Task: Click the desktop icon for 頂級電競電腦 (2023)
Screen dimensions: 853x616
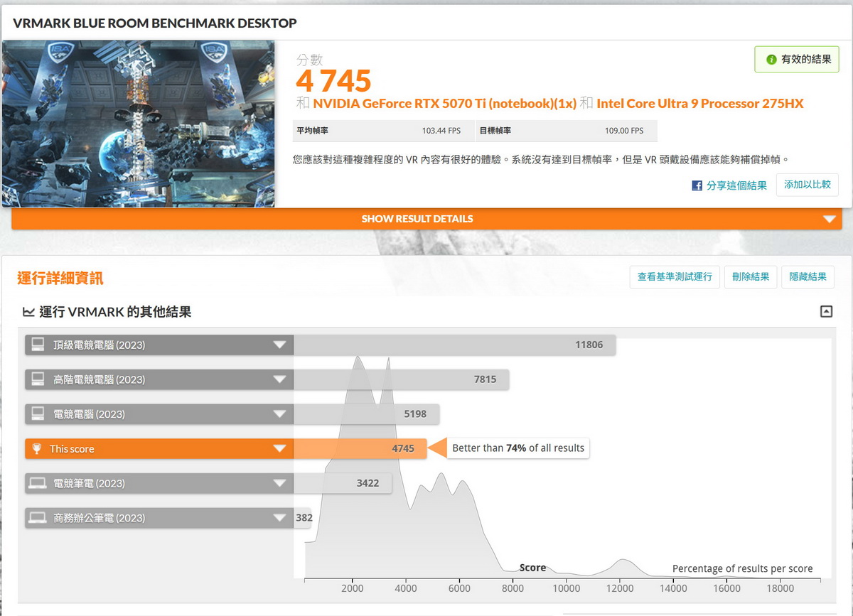Action: click(x=37, y=345)
